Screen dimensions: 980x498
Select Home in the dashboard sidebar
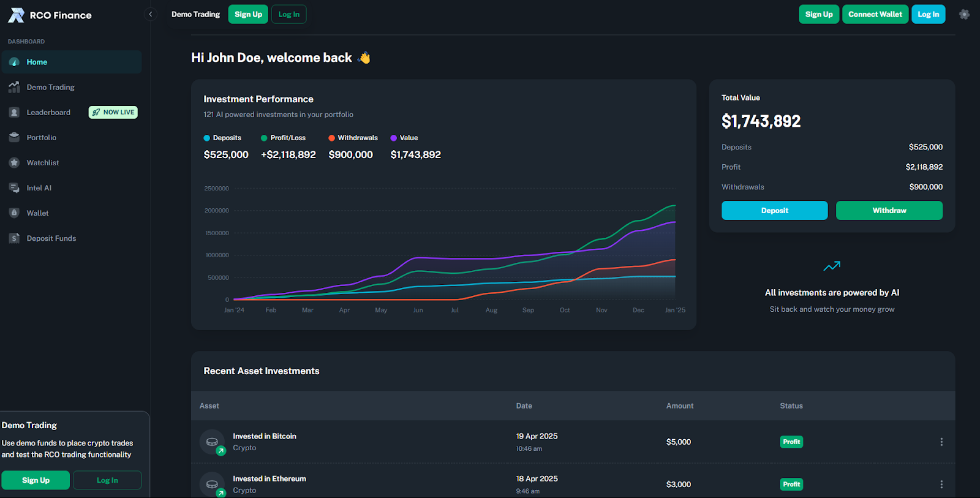click(x=37, y=62)
